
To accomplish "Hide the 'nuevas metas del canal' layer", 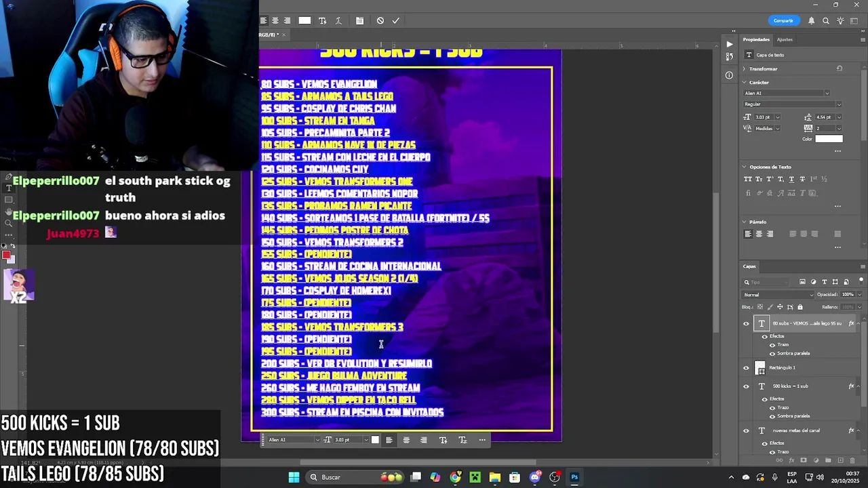I will coord(747,430).
